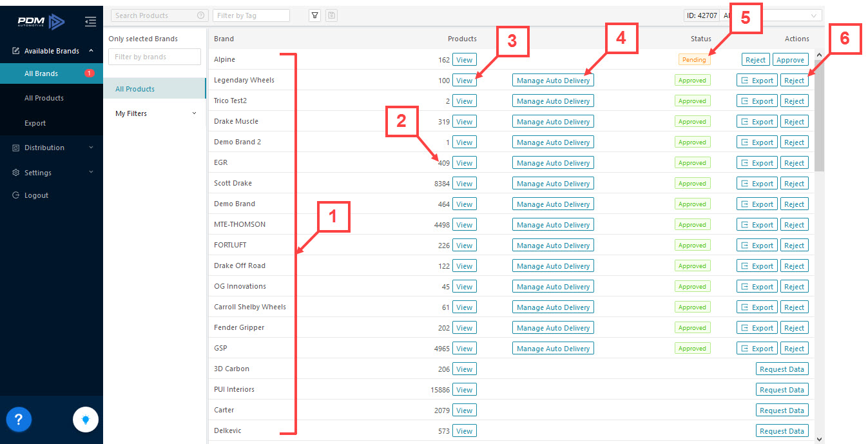The width and height of the screenshot is (868, 444).
Task: Collapse the sidebar with the menu fold icon
Action: coord(90,22)
